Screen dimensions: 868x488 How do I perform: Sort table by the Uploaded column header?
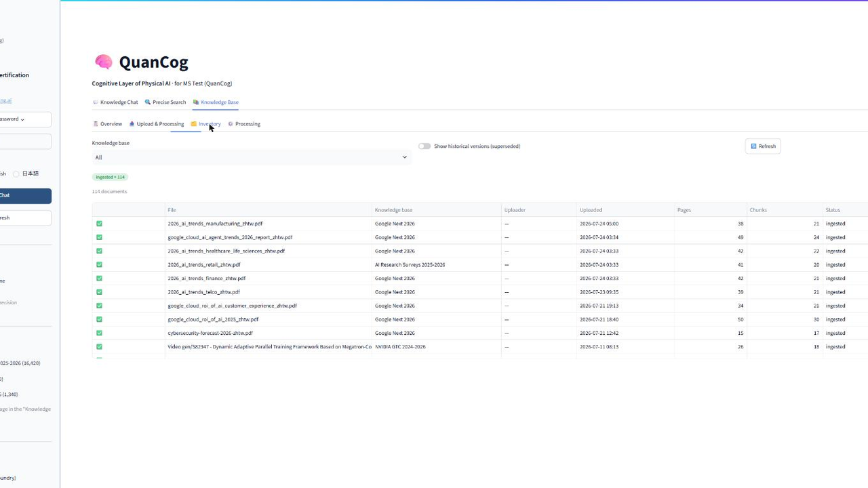591,210
